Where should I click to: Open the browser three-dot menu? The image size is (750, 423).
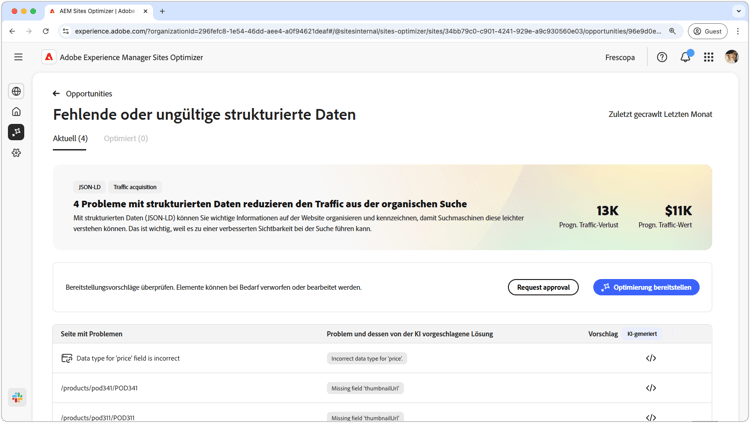tap(738, 31)
